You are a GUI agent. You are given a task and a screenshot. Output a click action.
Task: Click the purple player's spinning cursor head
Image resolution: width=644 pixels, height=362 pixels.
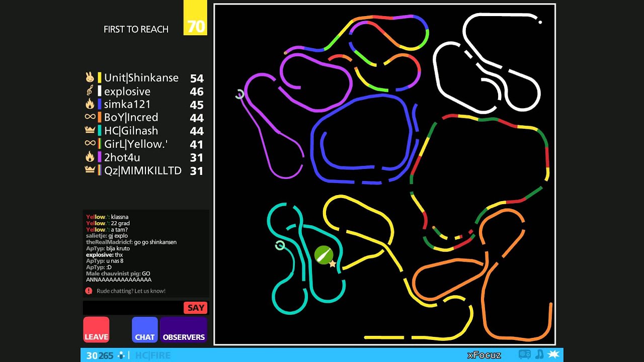240,94
